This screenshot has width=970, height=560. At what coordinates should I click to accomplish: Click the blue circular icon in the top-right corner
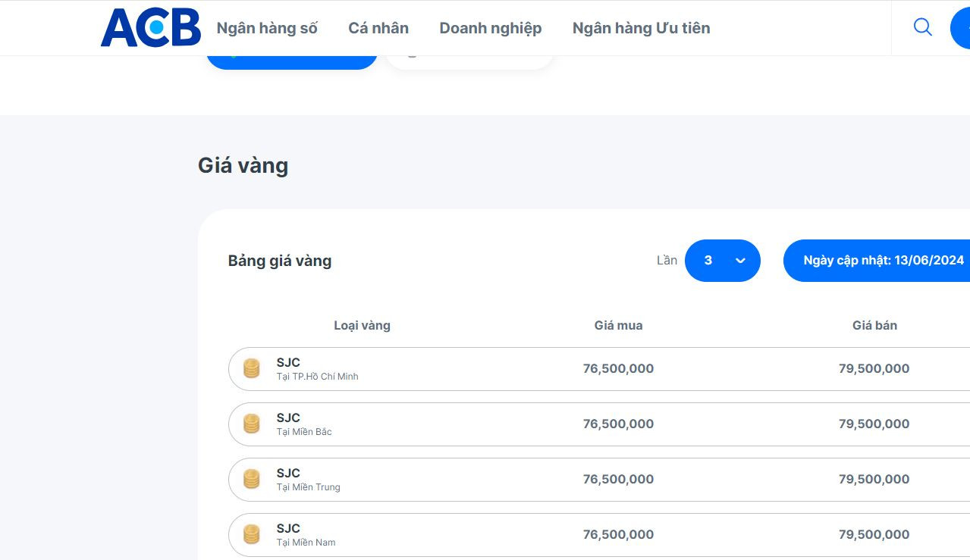coord(962,27)
